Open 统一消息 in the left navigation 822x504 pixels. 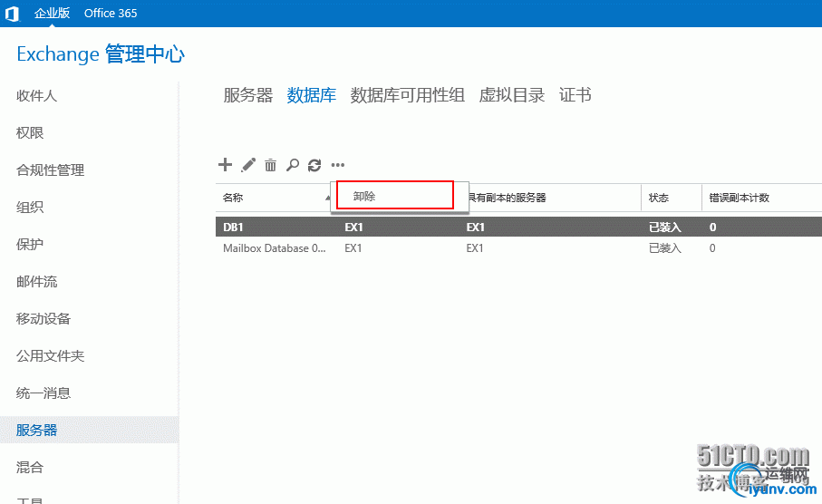[44, 393]
